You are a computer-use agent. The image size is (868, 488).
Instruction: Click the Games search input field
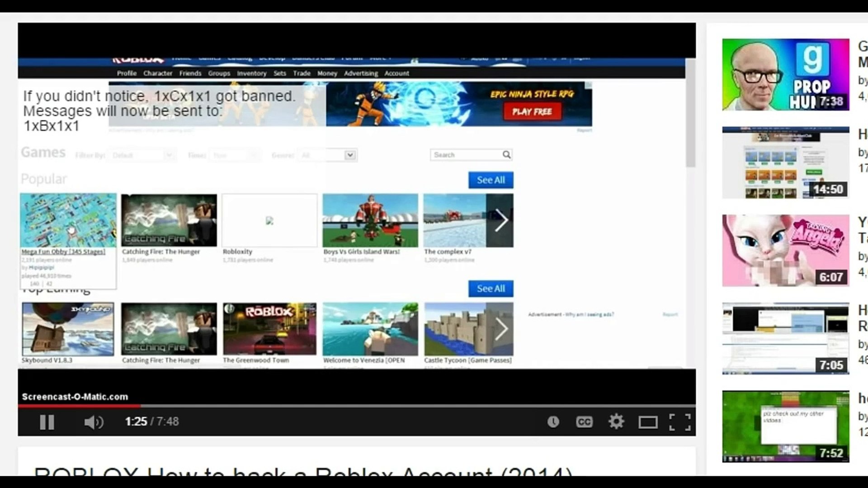466,155
